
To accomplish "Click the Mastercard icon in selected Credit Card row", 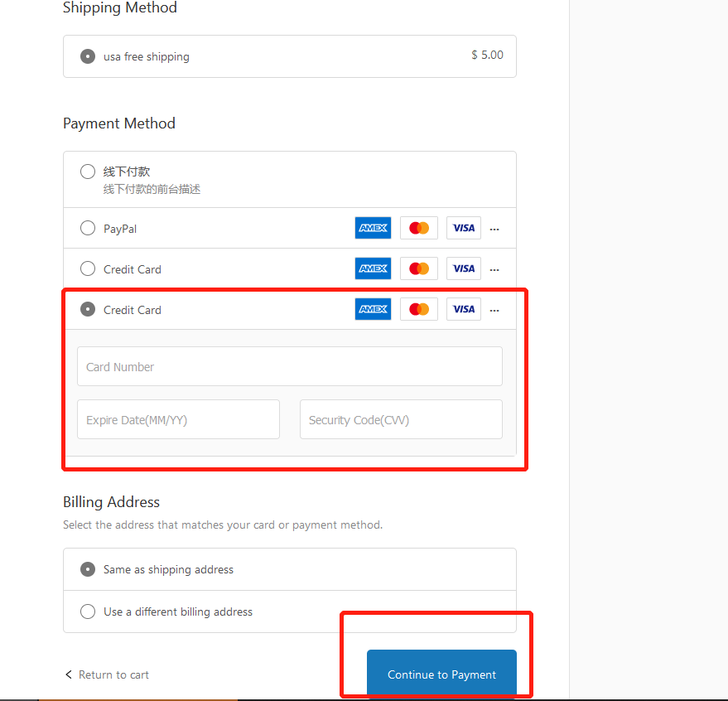I will [x=419, y=309].
